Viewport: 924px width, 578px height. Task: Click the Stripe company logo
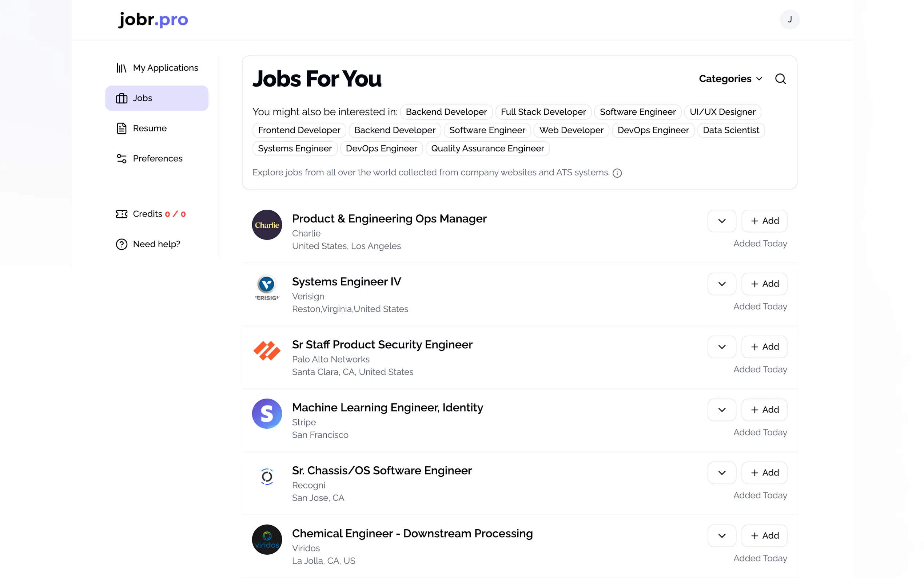coord(267,413)
